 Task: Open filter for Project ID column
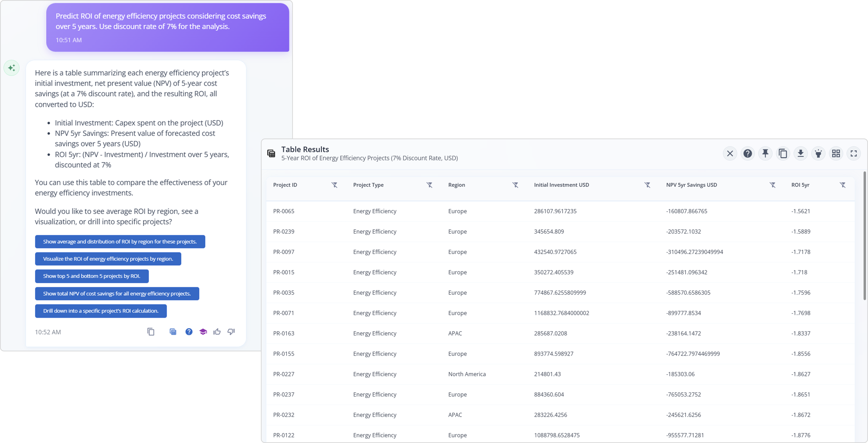pyautogui.click(x=334, y=185)
